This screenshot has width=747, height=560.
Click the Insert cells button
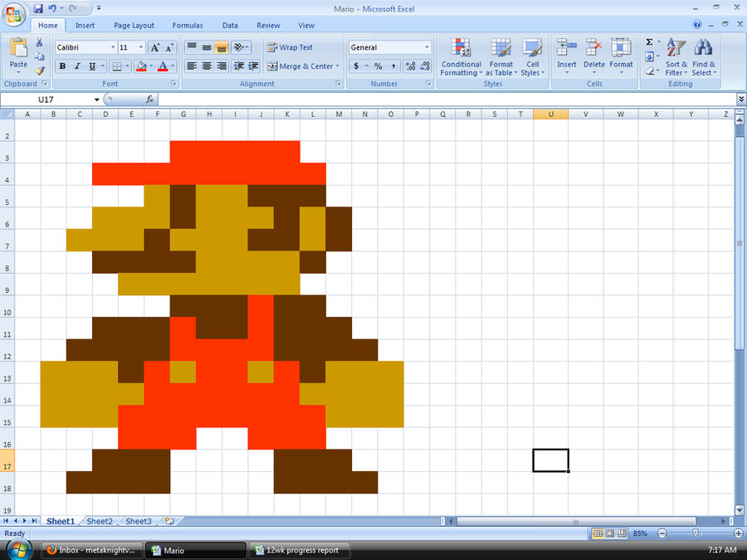pyautogui.click(x=566, y=57)
